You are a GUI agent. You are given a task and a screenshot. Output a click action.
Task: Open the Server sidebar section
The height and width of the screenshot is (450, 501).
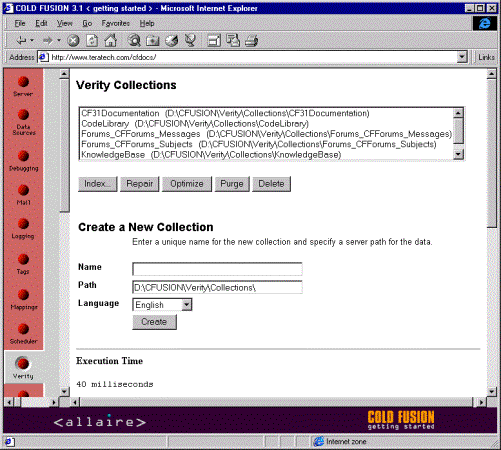(23, 86)
